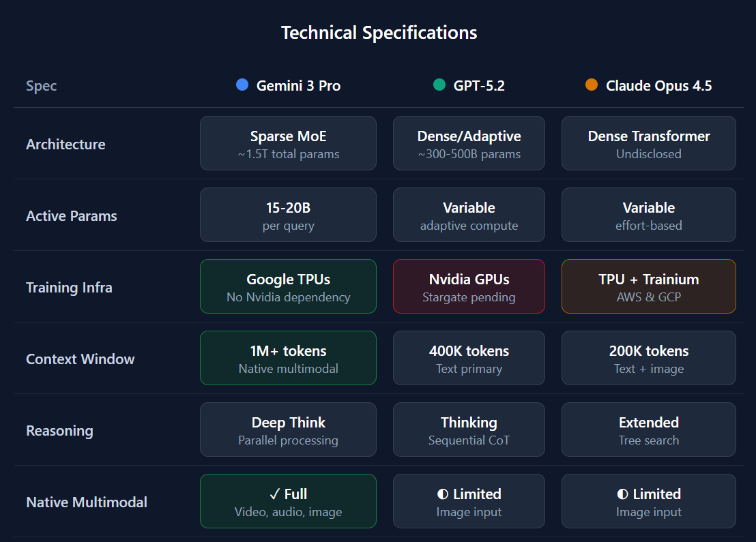This screenshot has height=542, width=756.
Task: Click the checkmark icon next to Full
Action: coord(274,494)
